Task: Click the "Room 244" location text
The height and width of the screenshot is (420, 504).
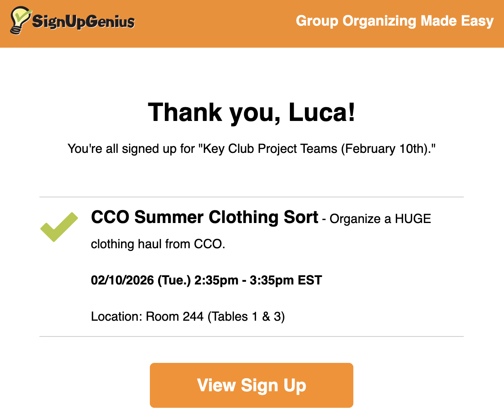Action: click(x=175, y=317)
